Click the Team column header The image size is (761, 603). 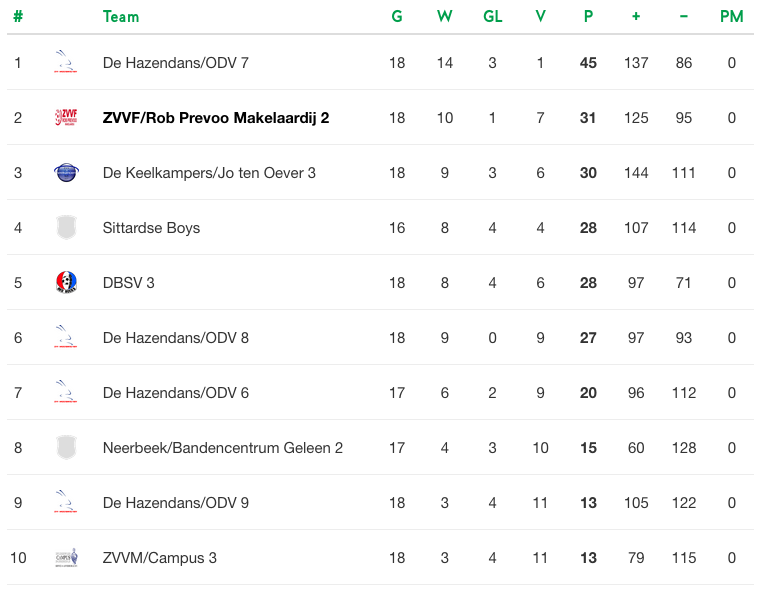pyautogui.click(x=121, y=17)
